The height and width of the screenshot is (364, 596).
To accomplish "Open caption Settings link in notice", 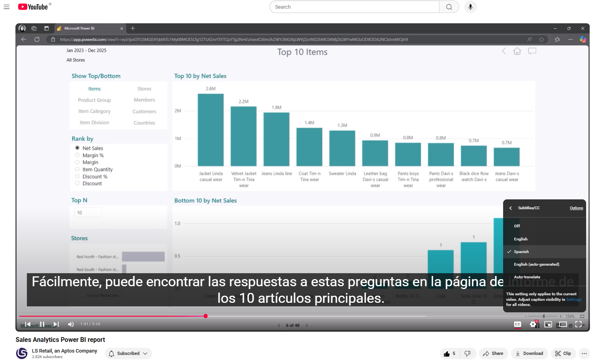I will coord(573,300).
